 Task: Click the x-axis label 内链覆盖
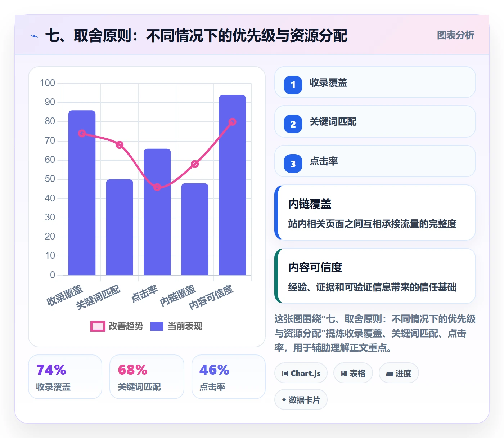click(x=177, y=295)
